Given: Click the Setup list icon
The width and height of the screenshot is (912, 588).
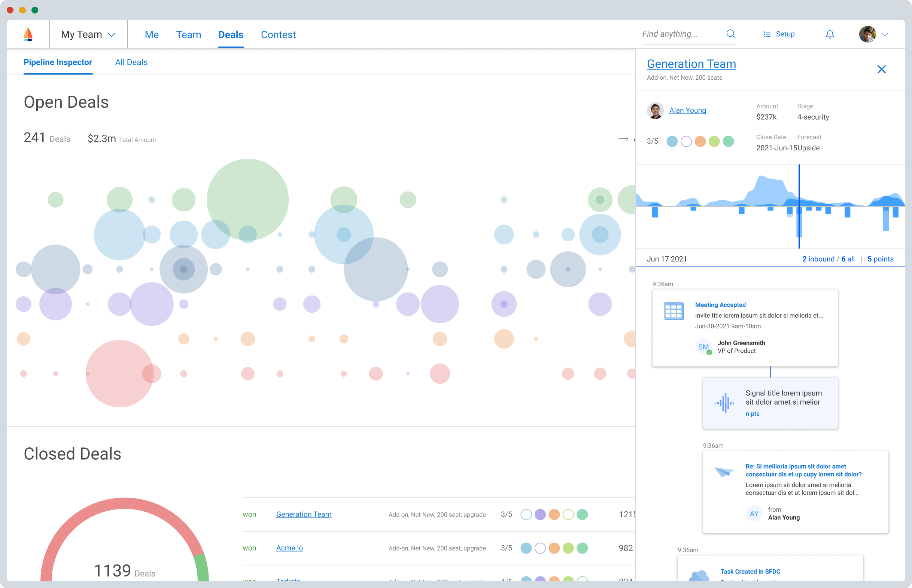Looking at the screenshot, I should tap(766, 34).
